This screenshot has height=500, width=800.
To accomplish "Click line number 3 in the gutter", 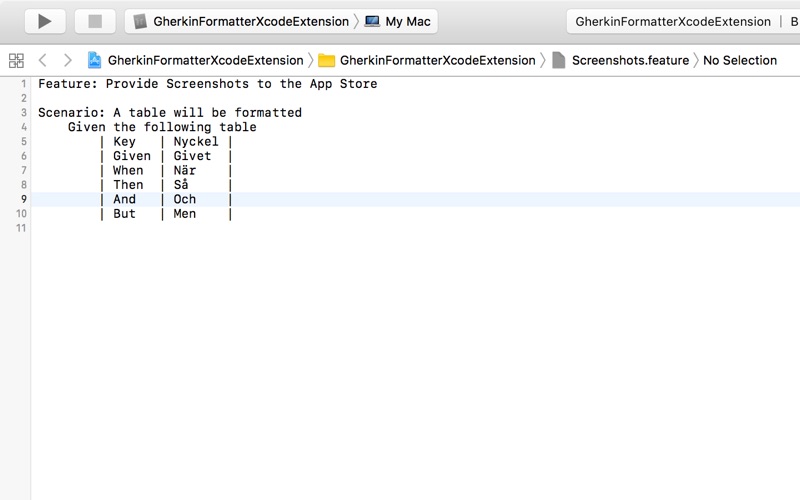I will (23, 113).
